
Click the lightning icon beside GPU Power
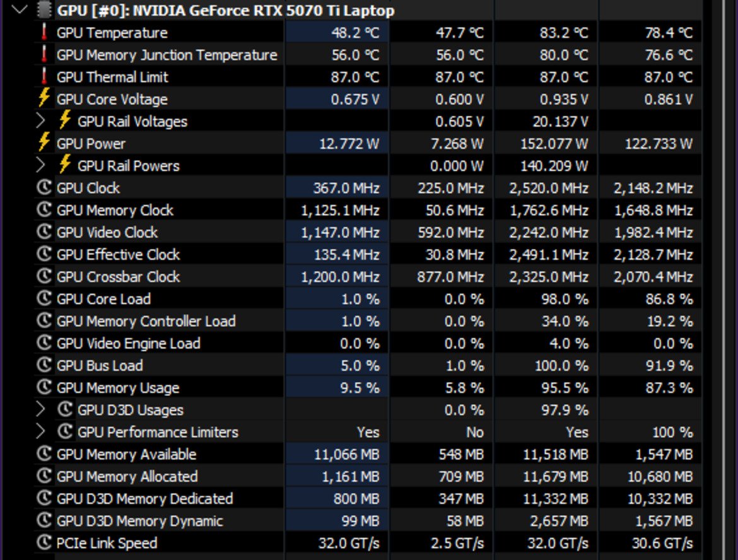44,143
